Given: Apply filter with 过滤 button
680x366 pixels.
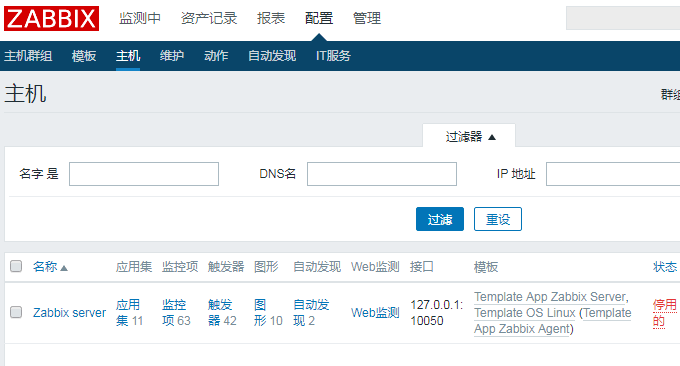Looking at the screenshot, I should click(x=440, y=219).
